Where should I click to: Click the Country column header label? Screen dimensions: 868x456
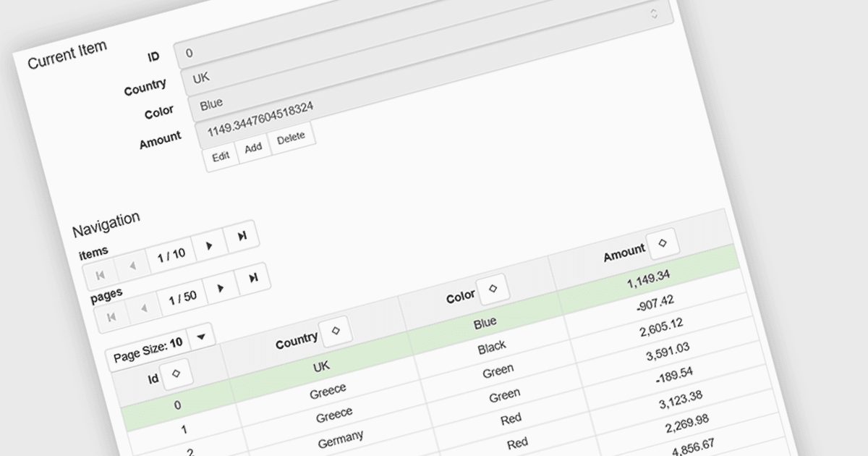tap(297, 340)
